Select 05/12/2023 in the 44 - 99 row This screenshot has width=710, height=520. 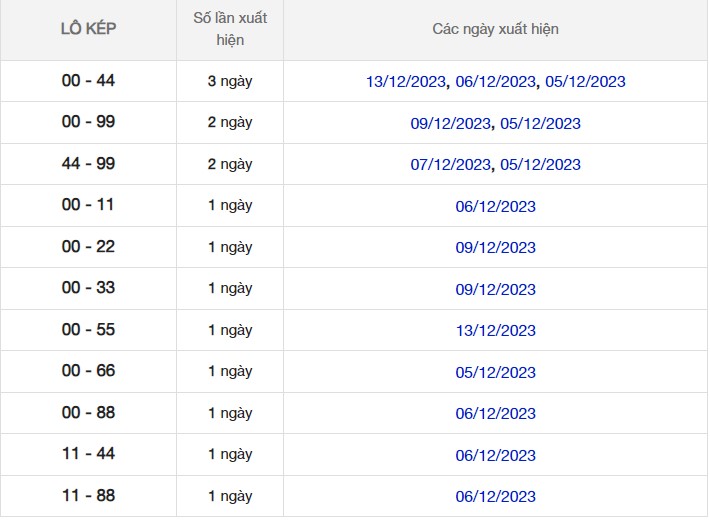point(540,165)
